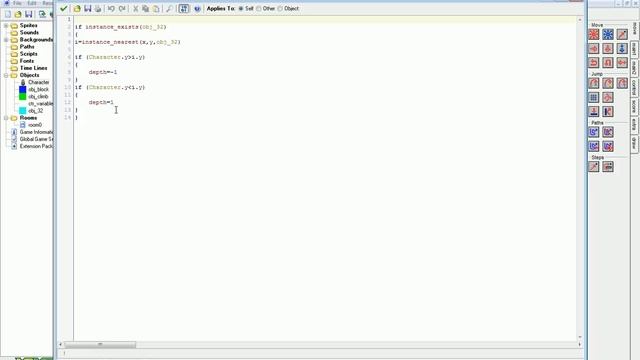Pick the Step Avoiding action
Screen dimensions: 640x360
[608, 167]
